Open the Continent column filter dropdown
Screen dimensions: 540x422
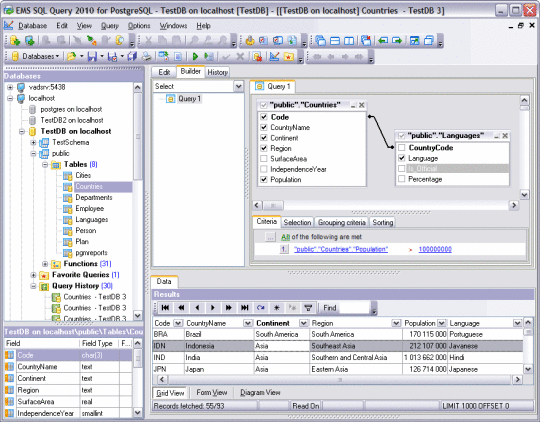(303, 323)
